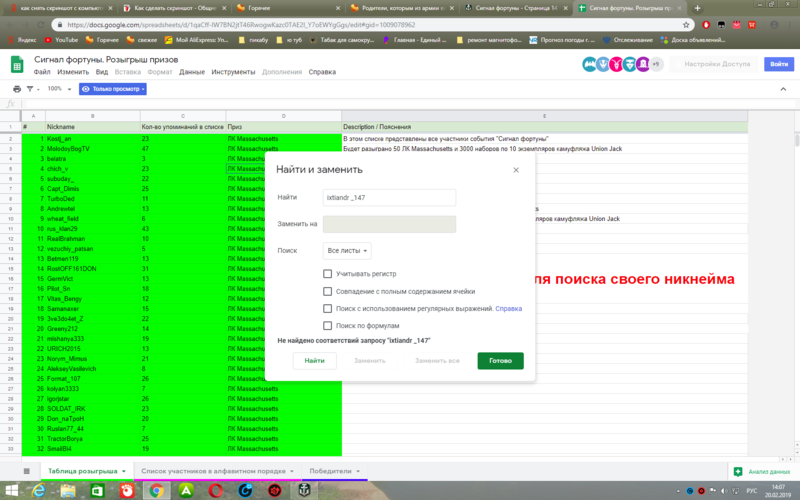Open File Explorer from the taskbar
Viewport: 800px width, 500px height.
pos(67,490)
